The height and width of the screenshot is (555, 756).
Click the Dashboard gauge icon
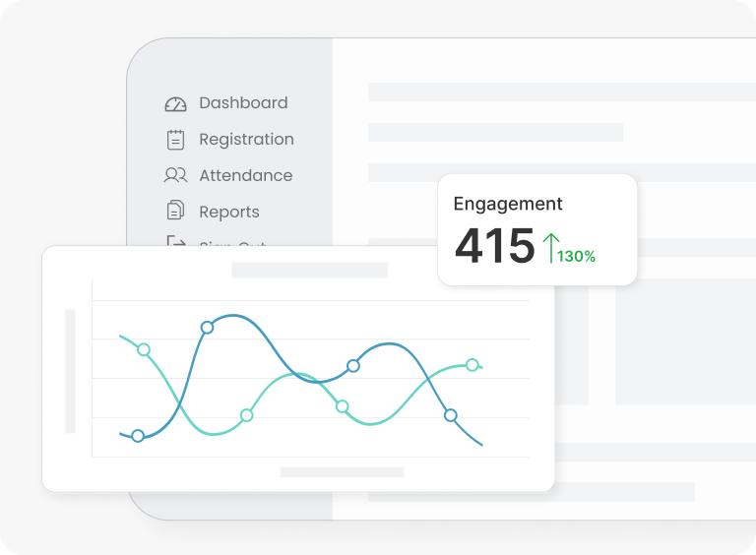[175, 103]
